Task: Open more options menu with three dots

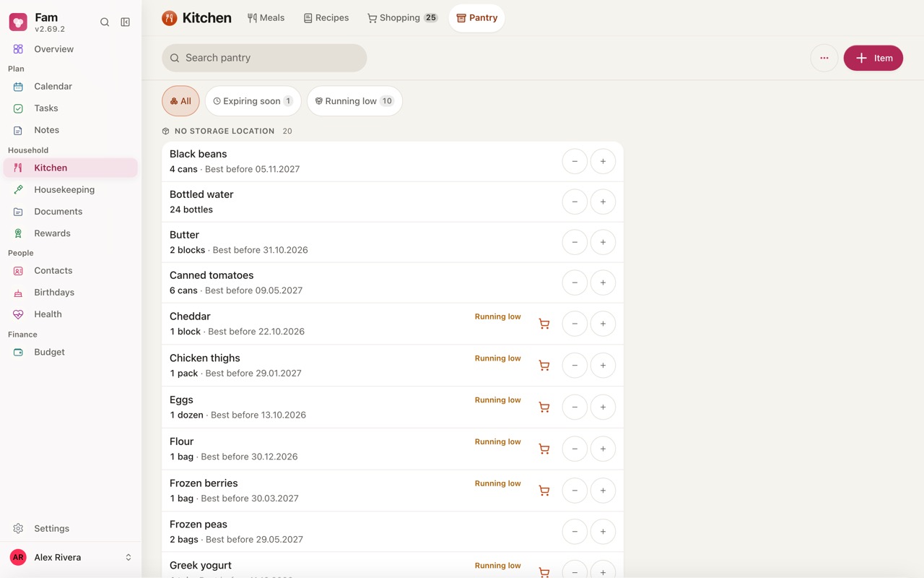Action: 824,58
